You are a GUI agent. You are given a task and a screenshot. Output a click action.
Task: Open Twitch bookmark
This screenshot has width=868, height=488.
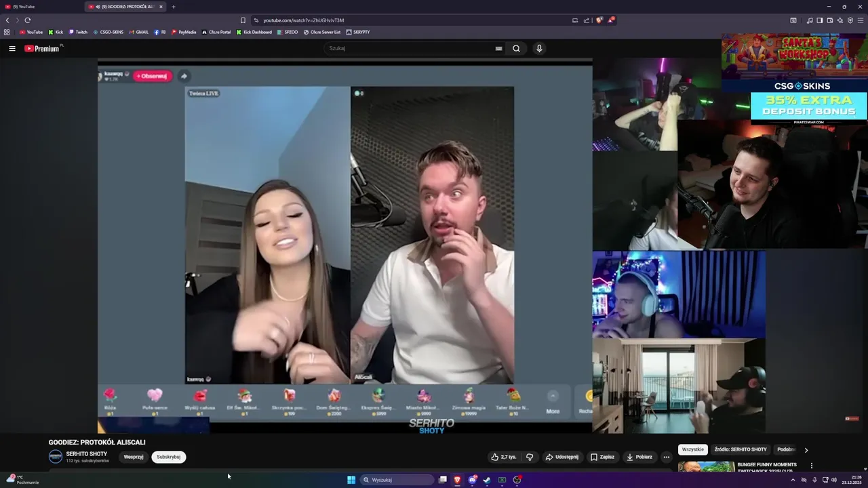78,32
